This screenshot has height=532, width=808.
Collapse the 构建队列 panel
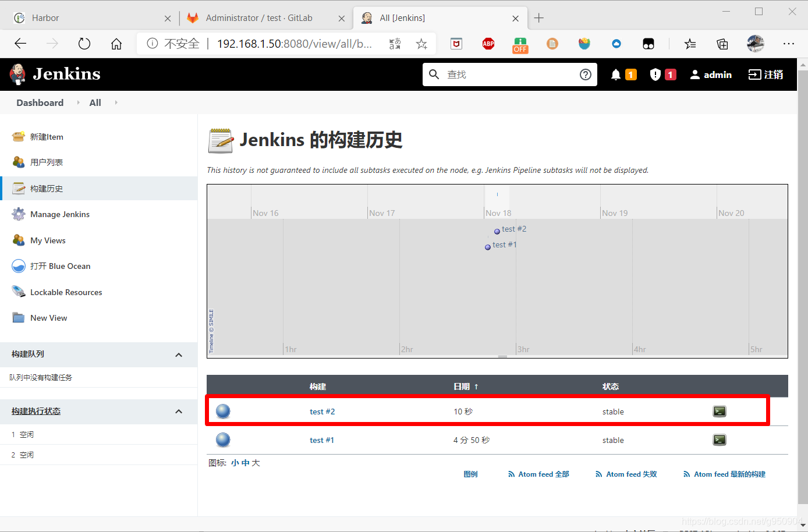tap(179, 354)
